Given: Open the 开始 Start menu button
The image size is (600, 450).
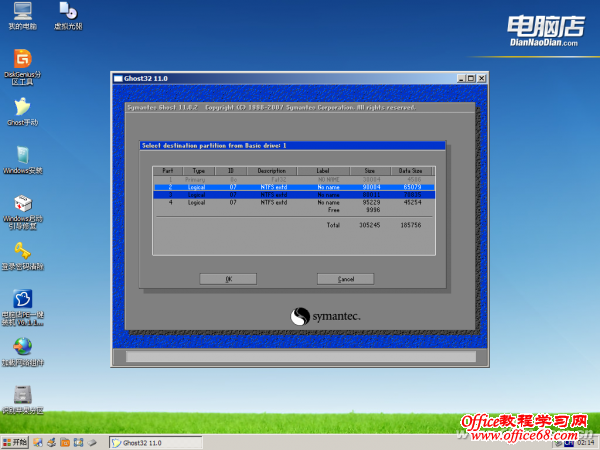Looking at the screenshot, I should 15,443.
